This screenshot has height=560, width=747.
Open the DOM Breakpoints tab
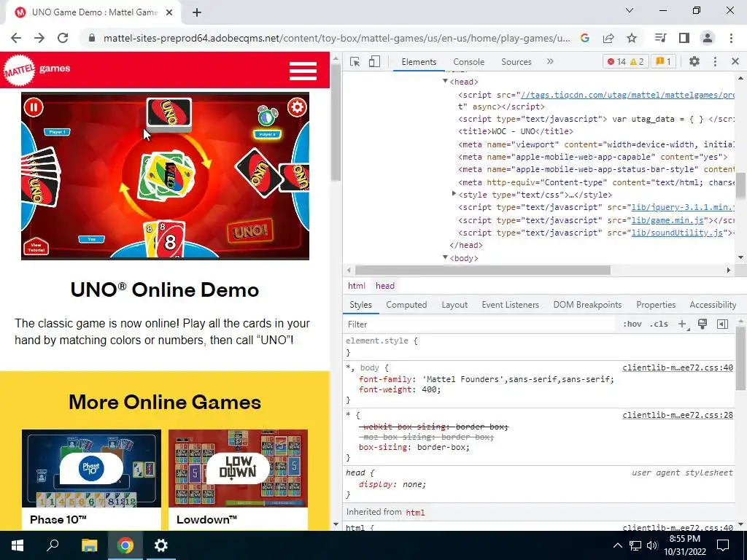[587, 305]
